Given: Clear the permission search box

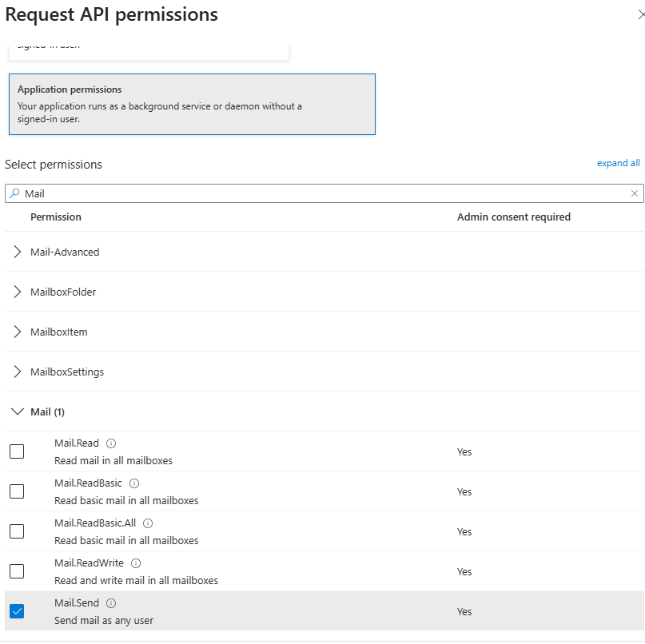Looking at the screenshot, I should (635, 193).
